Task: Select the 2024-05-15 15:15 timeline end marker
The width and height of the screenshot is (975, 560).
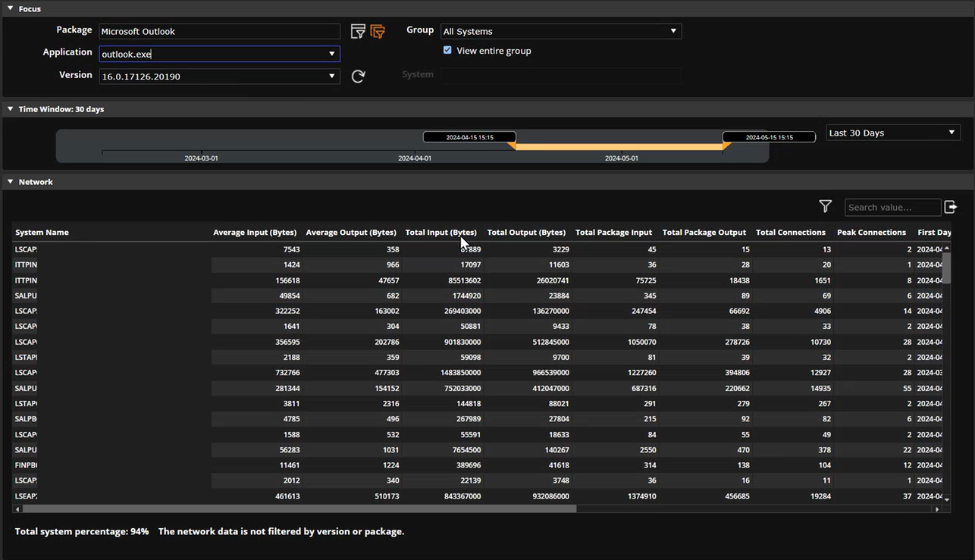Action: point(769,137)
